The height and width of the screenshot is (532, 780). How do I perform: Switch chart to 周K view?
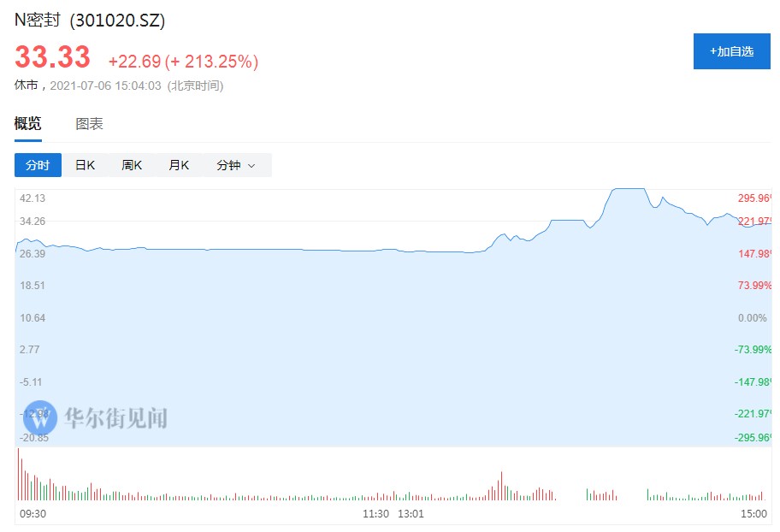click(x=132, y=165)
